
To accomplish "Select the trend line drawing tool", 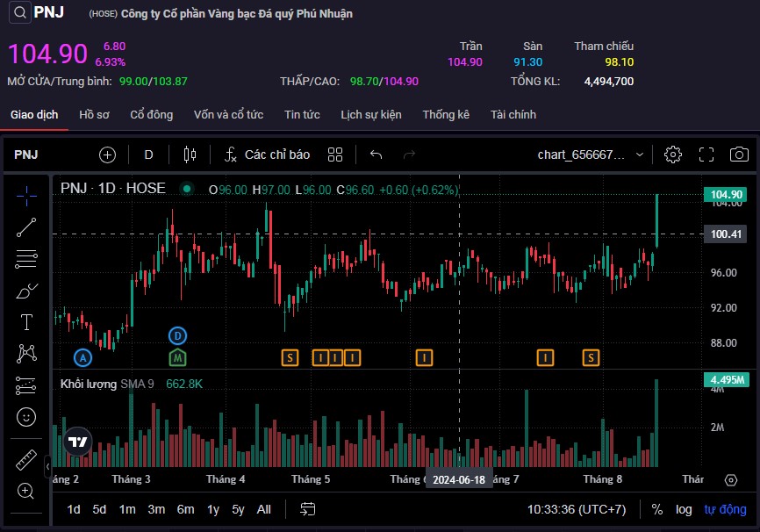I will click(26, 227).
